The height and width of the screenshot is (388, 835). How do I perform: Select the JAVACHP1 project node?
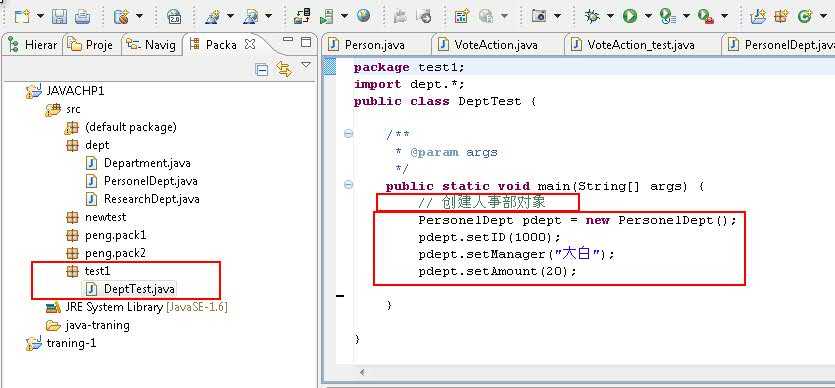[x=75, y=91]
